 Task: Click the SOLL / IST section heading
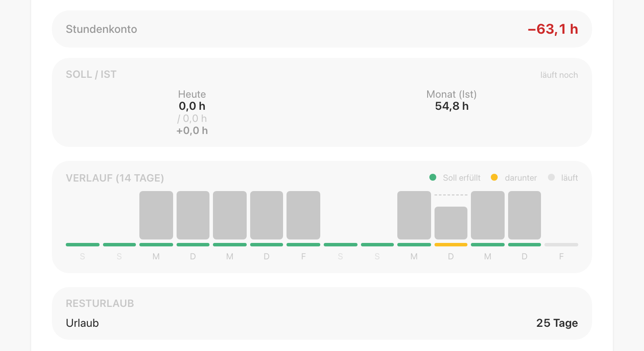tap(91, 74)
